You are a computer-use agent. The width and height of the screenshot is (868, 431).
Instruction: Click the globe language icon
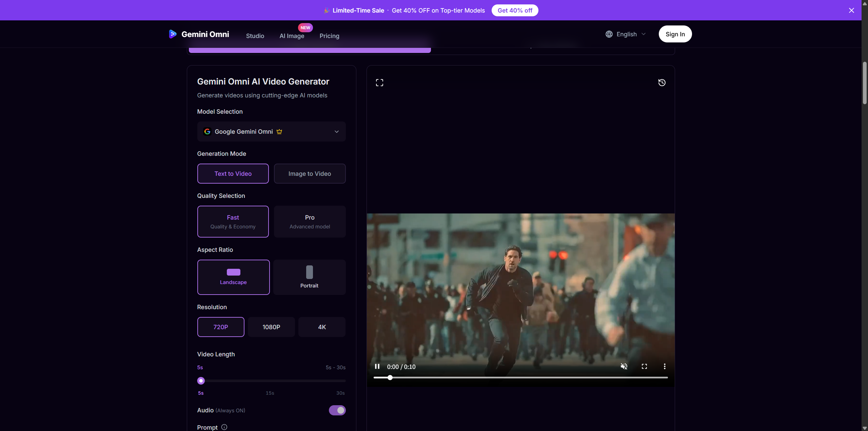coord(609,34)
